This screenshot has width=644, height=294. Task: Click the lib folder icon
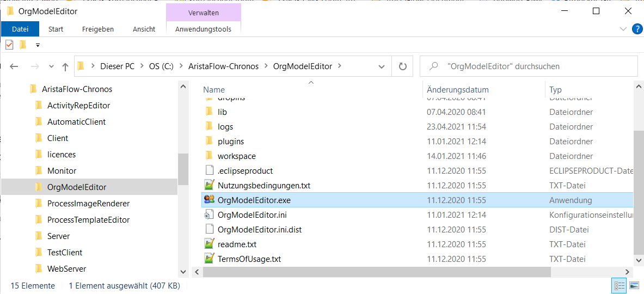point(209,112)
